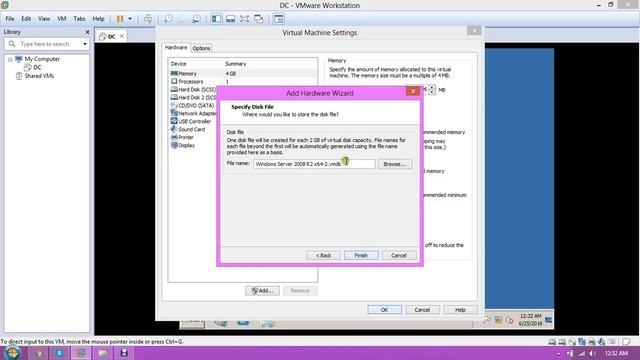The image size is (640, 360).
Task: Collapse the My Computer tree node
Action: coord(10,59)
